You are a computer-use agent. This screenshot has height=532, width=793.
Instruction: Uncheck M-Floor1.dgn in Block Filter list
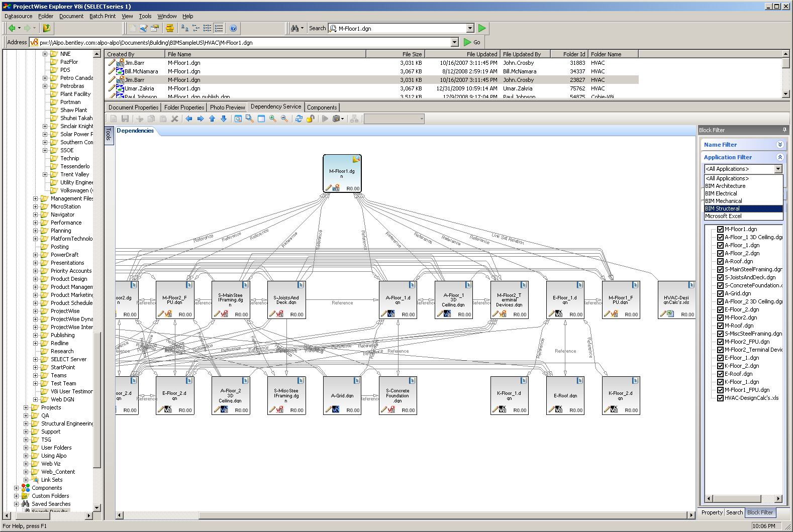[x=720, y=229]
